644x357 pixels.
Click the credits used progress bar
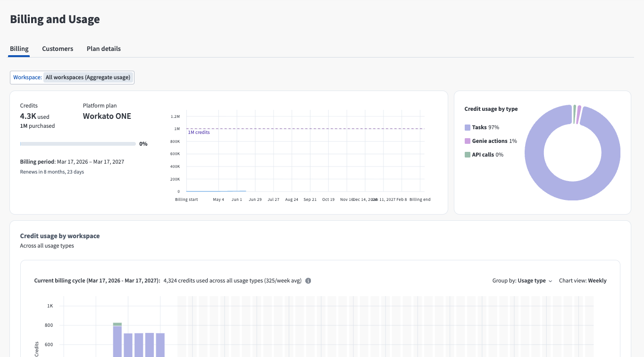point(78,144)
